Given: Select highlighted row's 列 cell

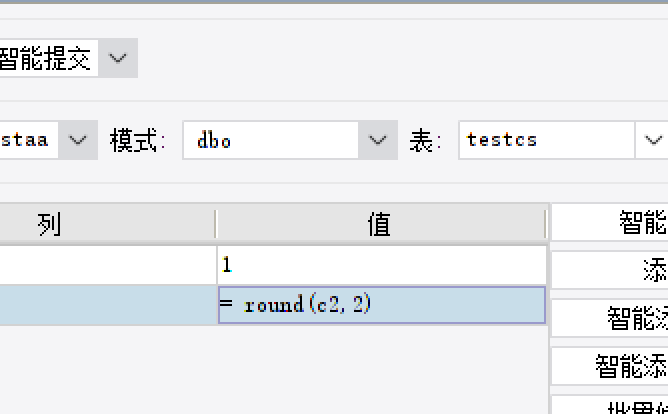Looking at the screenshot, I should [x=108, y=305].
